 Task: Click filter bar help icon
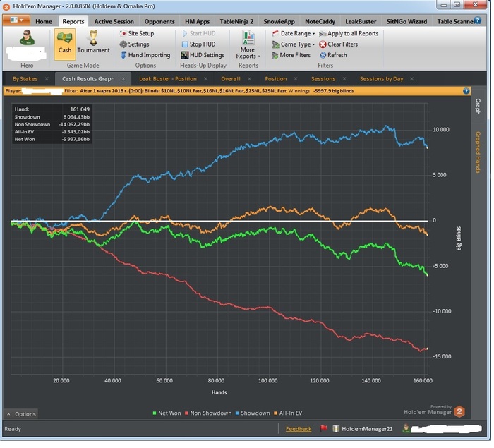coord(466,91)
